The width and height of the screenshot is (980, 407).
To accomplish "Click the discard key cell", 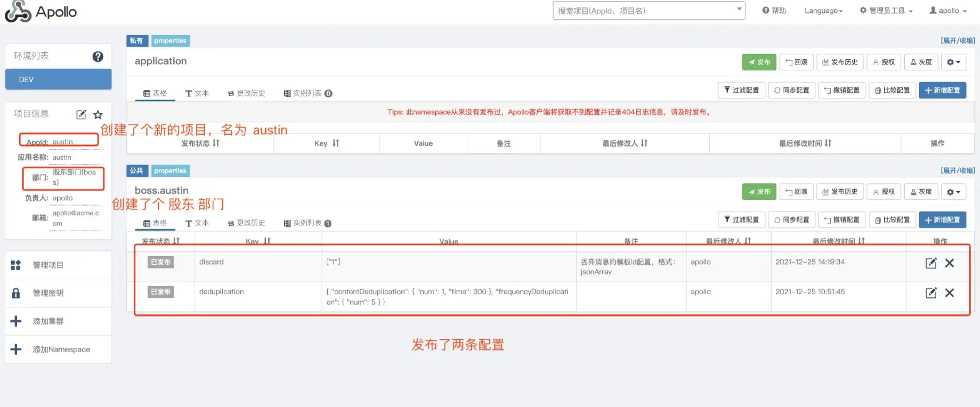I will 258,267.
